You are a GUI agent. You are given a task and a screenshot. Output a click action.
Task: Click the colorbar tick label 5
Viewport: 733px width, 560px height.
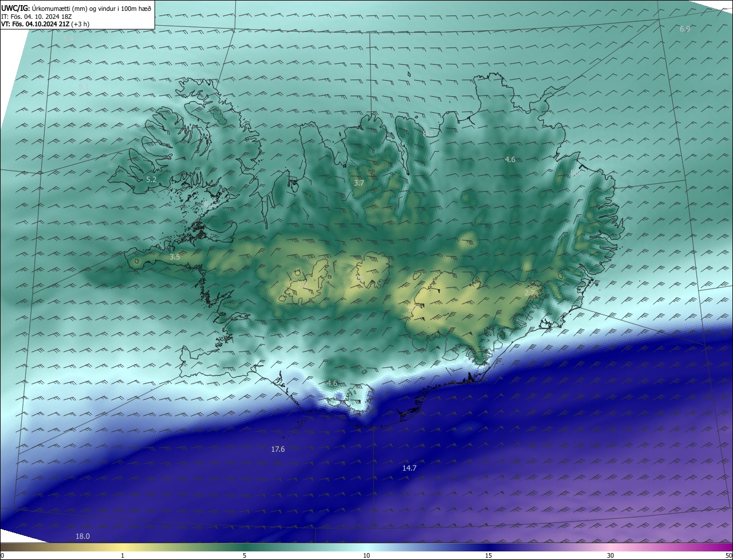click(x=245, y=555)
